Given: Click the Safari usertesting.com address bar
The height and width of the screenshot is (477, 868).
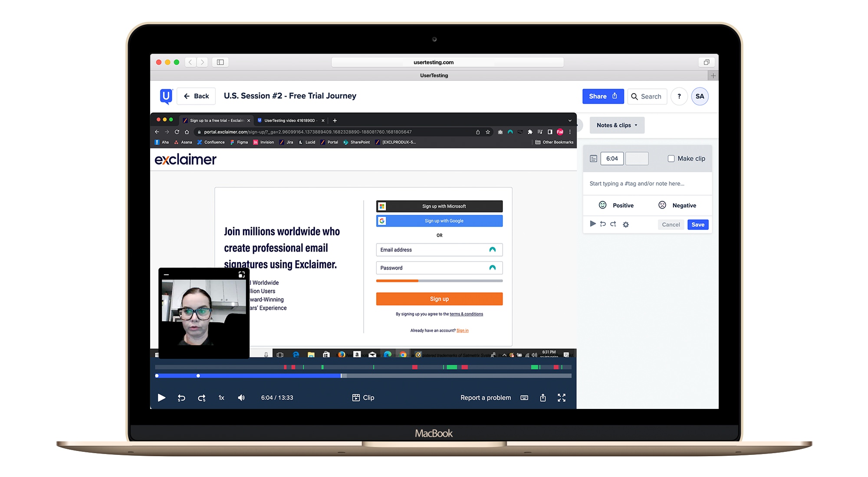Looking at the screenshot, I should (x=447, y=62).
